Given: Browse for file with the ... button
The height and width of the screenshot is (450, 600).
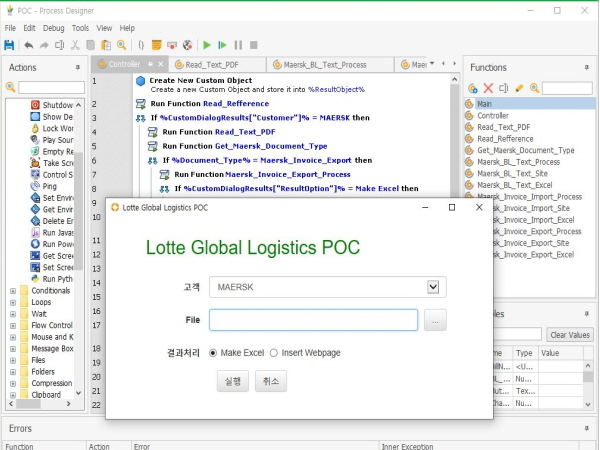Looking at the screenshot, I should point(435,320).
